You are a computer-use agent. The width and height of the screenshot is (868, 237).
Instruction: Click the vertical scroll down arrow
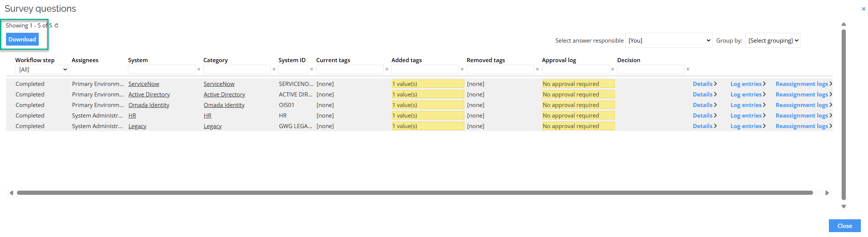[844, 206]
